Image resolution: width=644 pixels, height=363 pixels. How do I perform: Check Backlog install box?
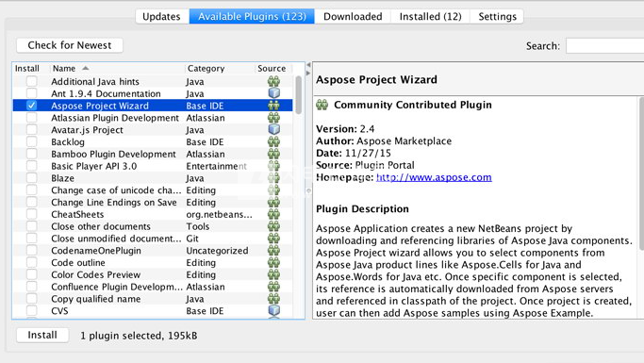point(32,141)
